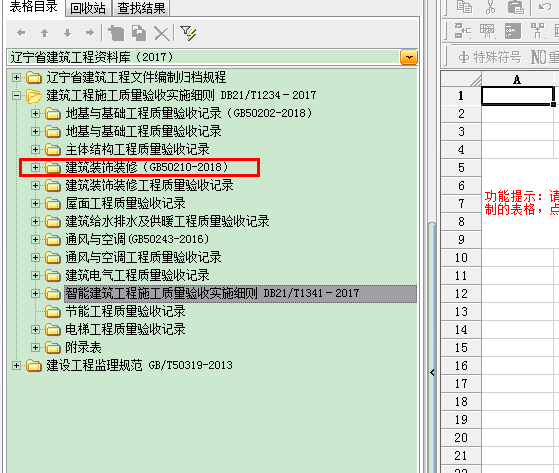Open the 辽宁省建筑工程资料库 dropdown arrow
Viewport: 559px width, 473px height.
tap(409, 57)
